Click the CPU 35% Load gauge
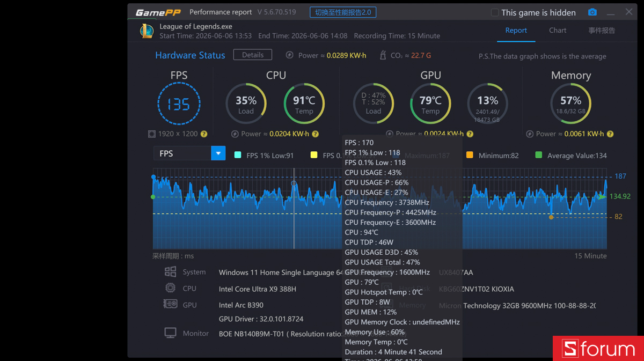 246,104
